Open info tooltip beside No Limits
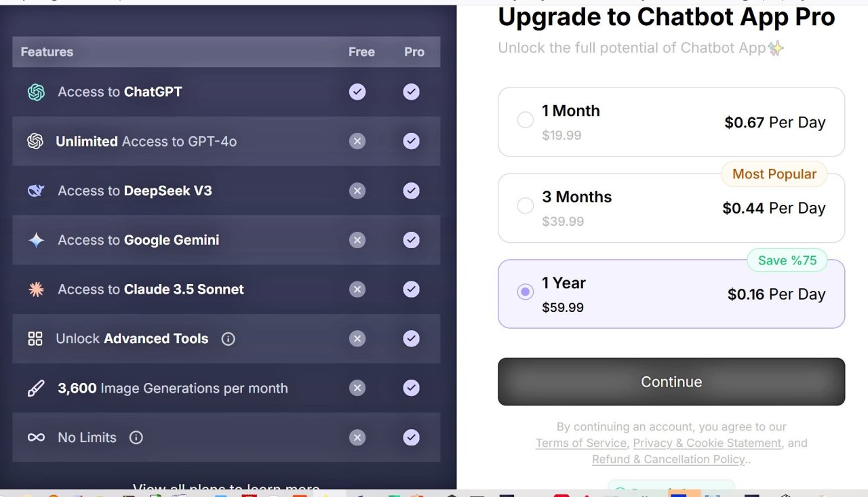Image resolution: width=868 pixels, height=497 pixels. tap(136, 437)
